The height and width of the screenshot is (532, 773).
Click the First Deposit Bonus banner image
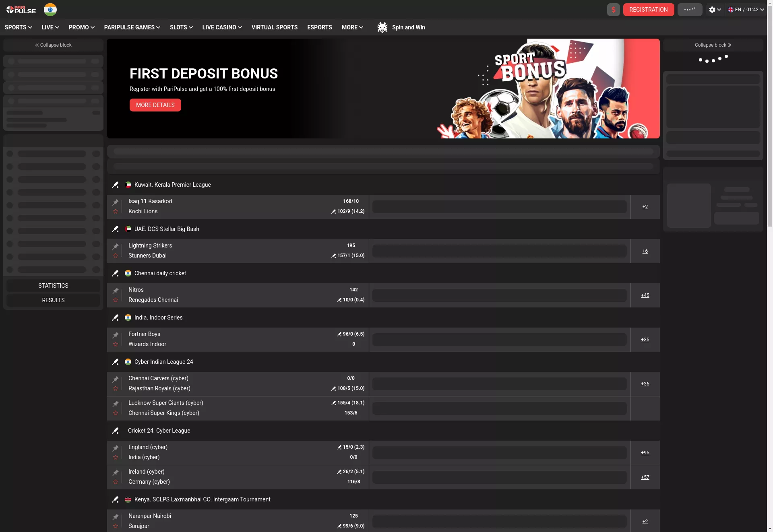pos(383,89)
